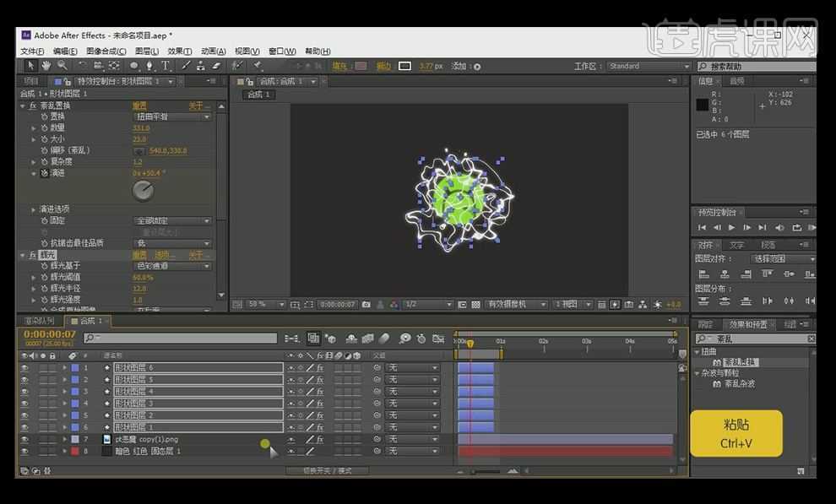Select the Horizontal Type tool

166,66
